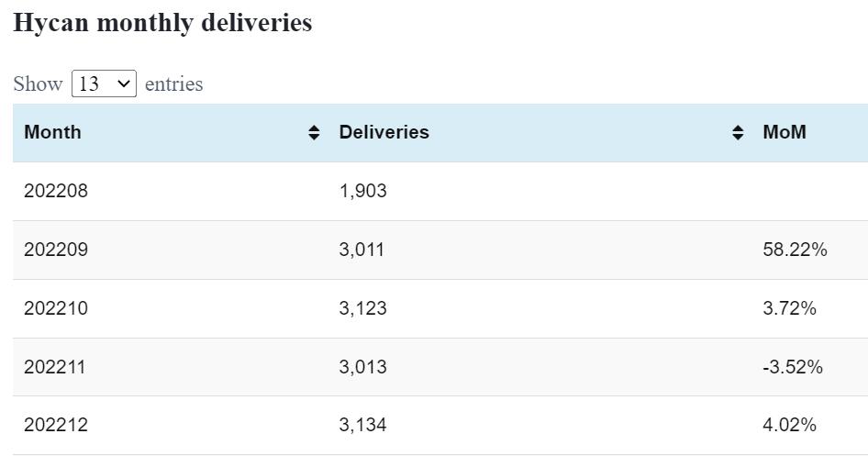Viewport: 868px width, 456px height.
Task: Click the "Show" label text
Action: (x=38, y=83)
